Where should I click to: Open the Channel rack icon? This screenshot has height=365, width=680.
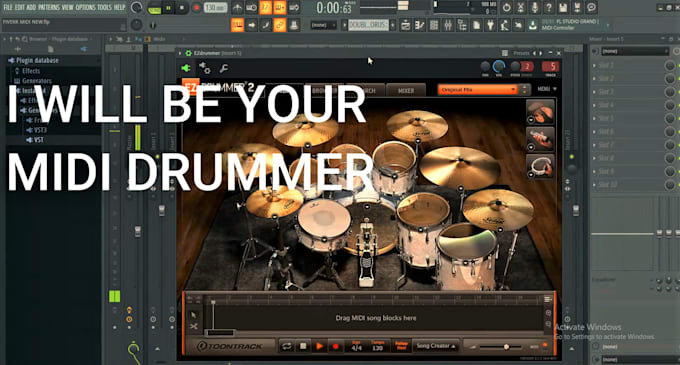coord(434,26)
